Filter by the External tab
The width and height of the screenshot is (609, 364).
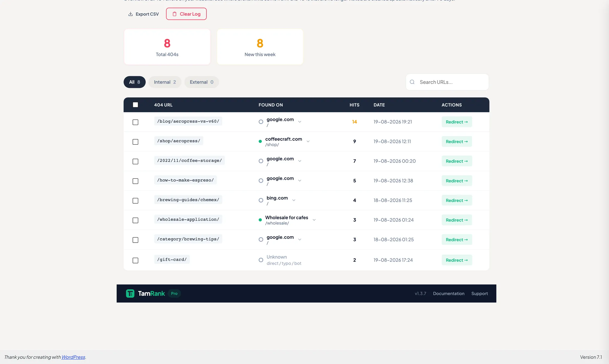coord(202,82)
